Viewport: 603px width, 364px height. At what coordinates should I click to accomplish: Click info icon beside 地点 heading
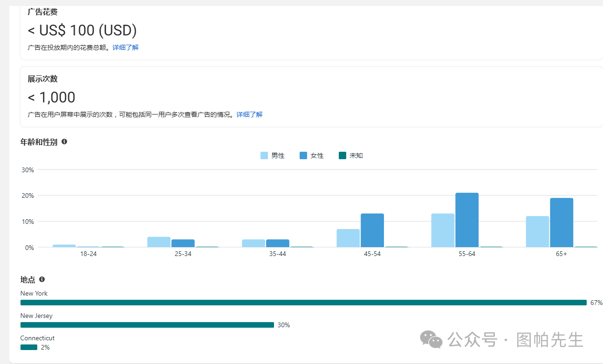coord(42,279)
